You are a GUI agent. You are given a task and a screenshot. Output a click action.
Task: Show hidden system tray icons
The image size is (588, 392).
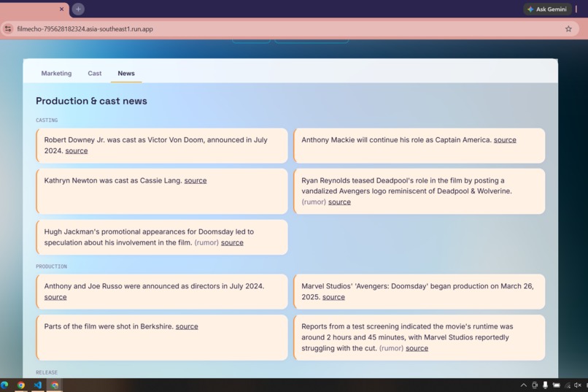tap(524, 385)
